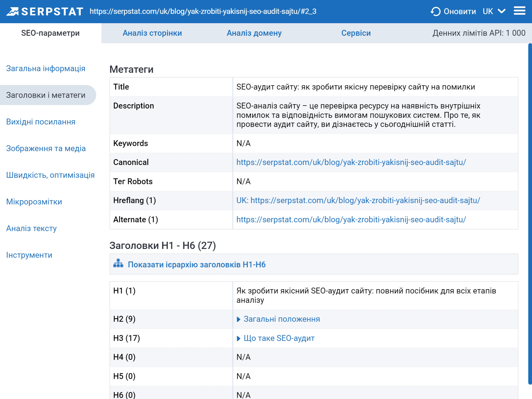
Task: Click the H3 (17) row label
Action: coord(127,338)
